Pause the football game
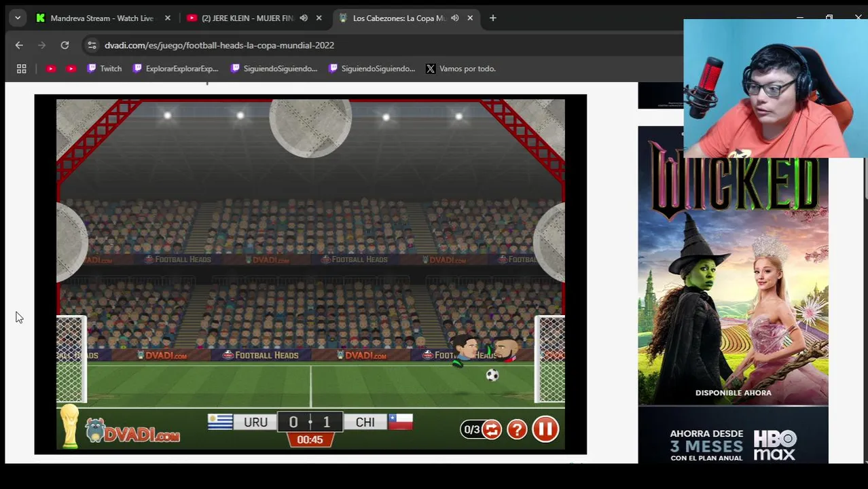 545,429
